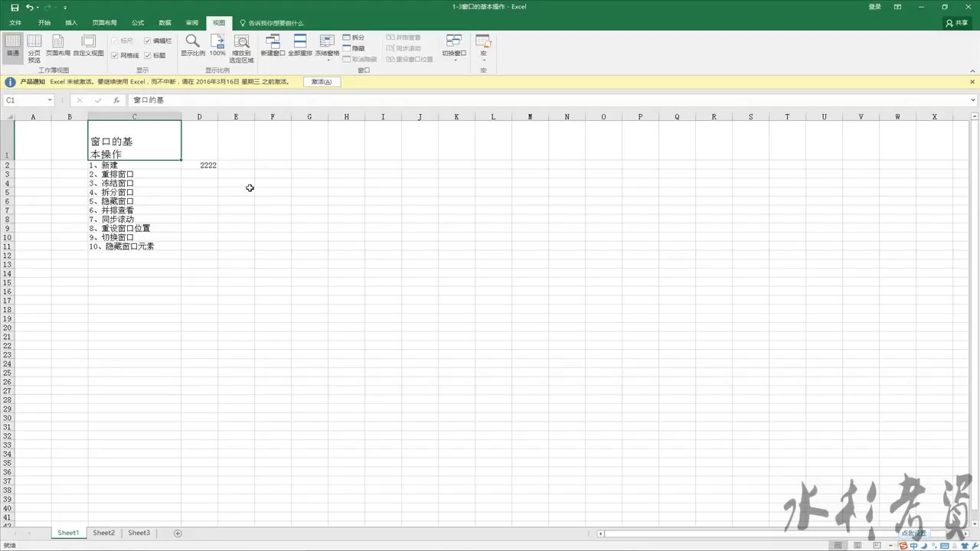Viewport: 980px width, 551px height.
Task: Click the Undo arrow icon
Action: click(29, 7)
